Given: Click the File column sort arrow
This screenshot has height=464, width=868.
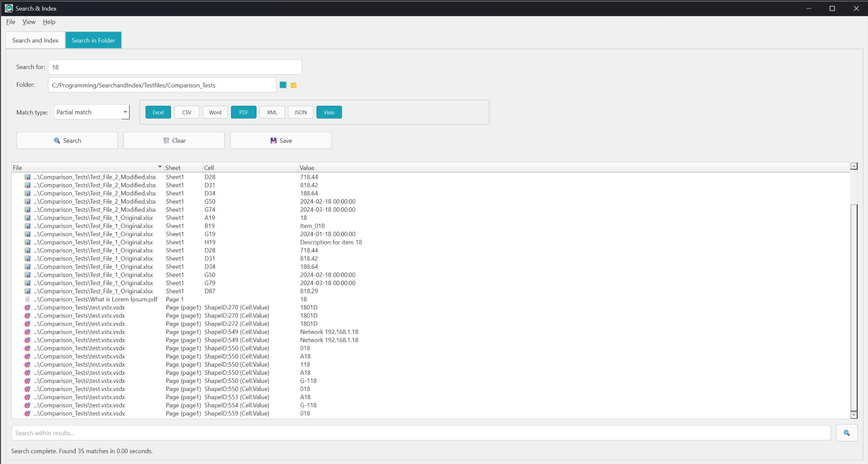Looking at the screenshot, I should (x=160, y=166).
